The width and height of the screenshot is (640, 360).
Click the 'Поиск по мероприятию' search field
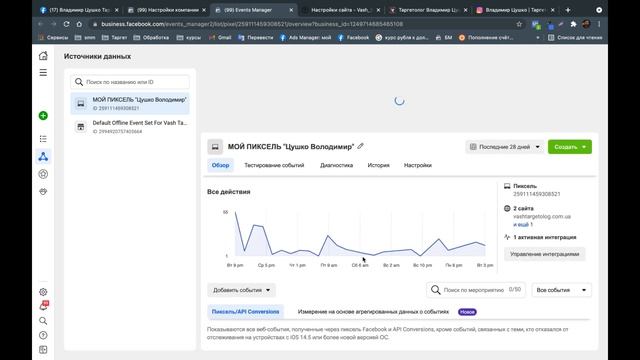(x=476, y=290)
